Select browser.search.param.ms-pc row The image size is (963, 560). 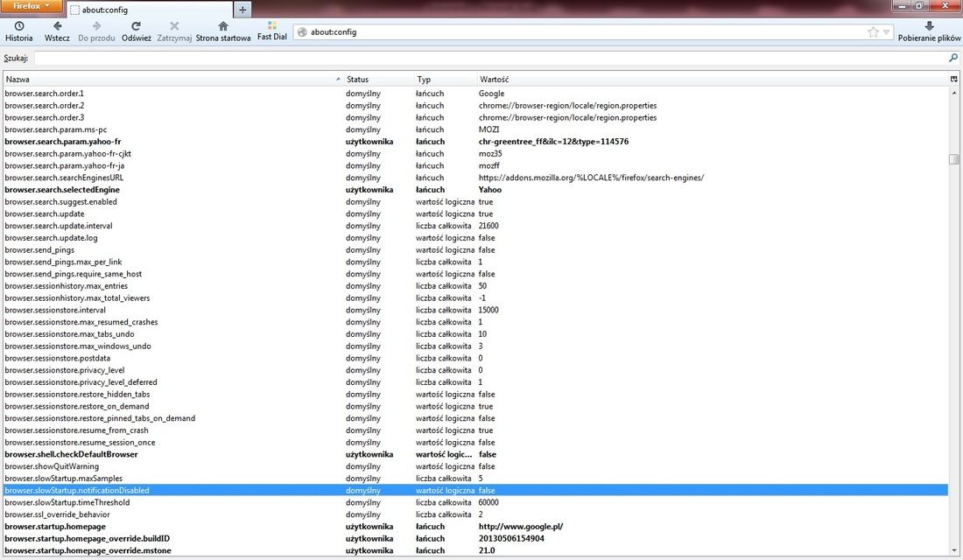[x=475, y=129]
